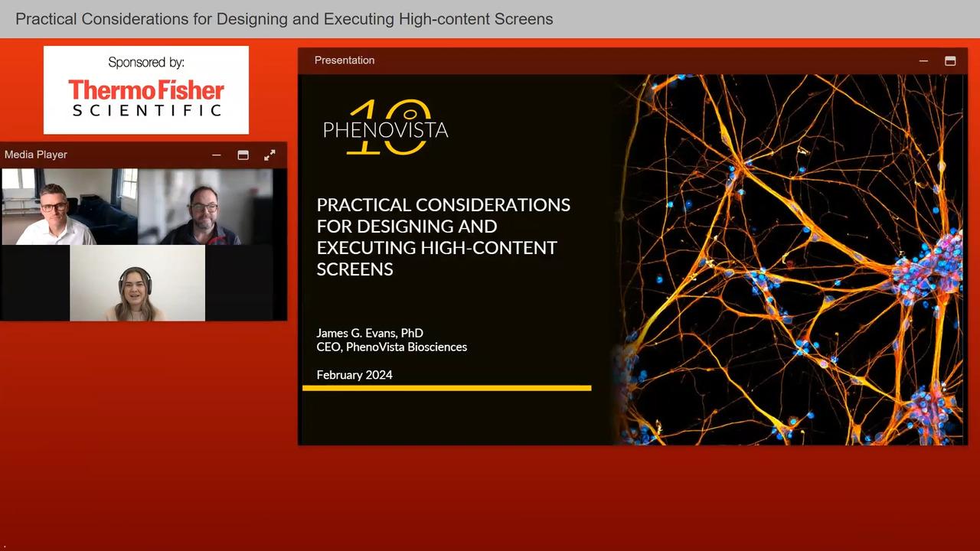Expand Media Player to fullscreen
The image size is (980, 551).
(x=269, y=155)
